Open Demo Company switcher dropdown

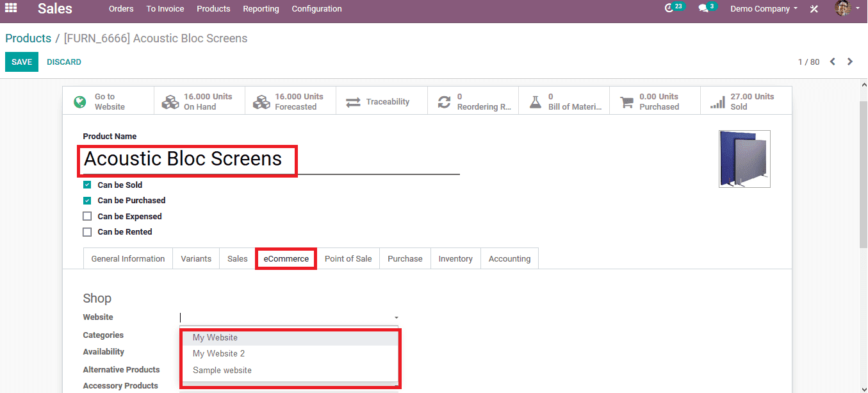click(x=764, y=9)
